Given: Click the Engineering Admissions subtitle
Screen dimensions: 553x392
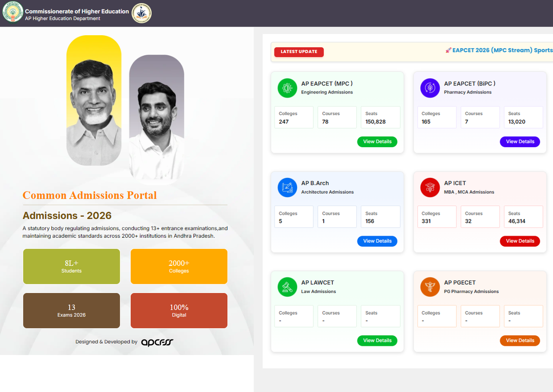Looking at the screenshot, I should point(327,92).
